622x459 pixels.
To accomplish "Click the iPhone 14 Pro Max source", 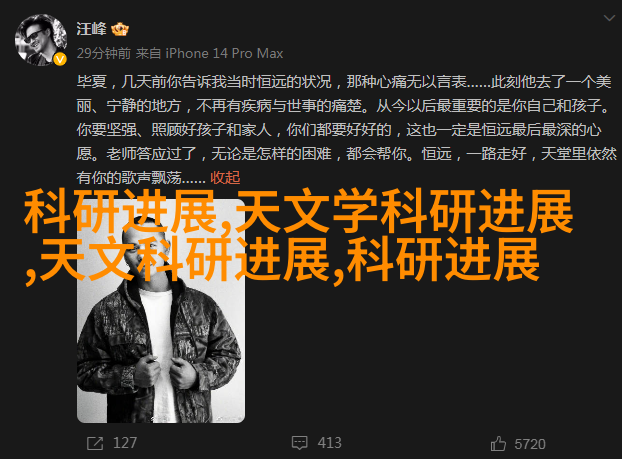I will [224, 53].
